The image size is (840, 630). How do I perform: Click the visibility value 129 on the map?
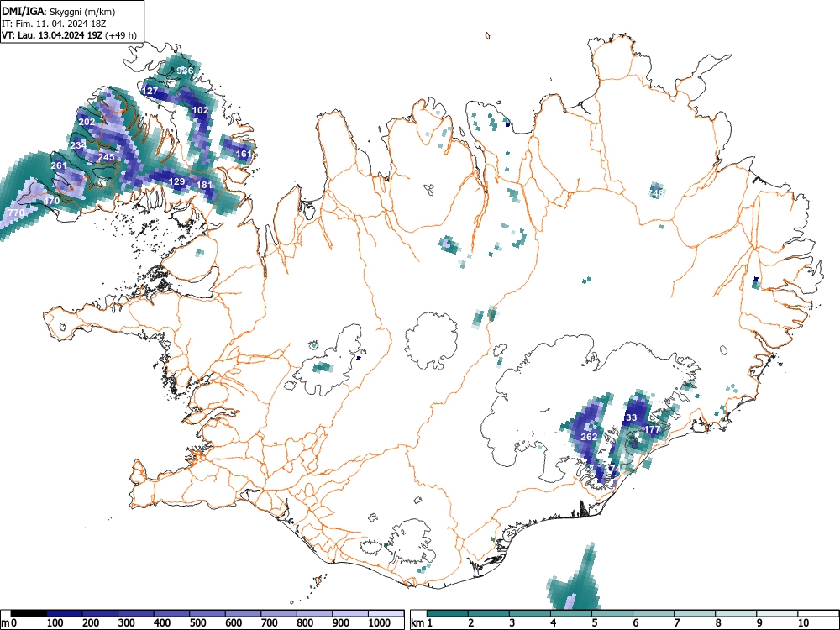tap(176, 182)
